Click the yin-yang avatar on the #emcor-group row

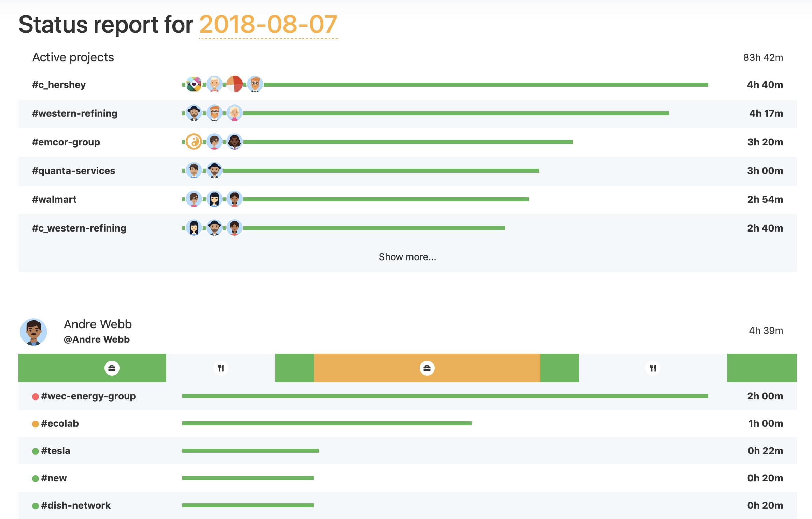tap(194, 142)
